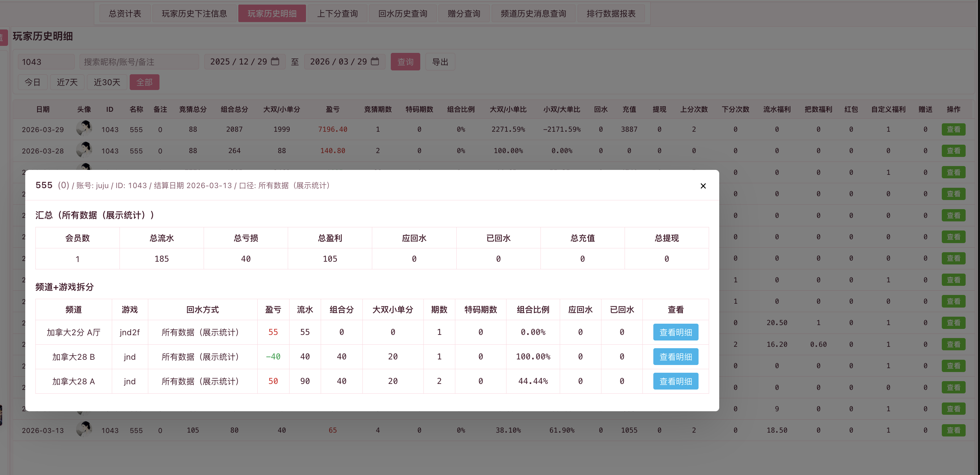Viewport: 980px width, 475px height.
Task: Click date cell 2026-03-13 in table
Action: 43,430
